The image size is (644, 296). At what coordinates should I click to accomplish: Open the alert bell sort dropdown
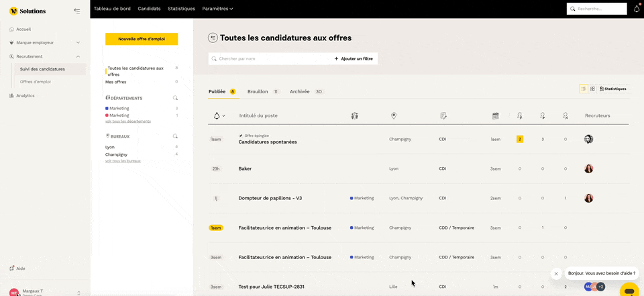219,115
